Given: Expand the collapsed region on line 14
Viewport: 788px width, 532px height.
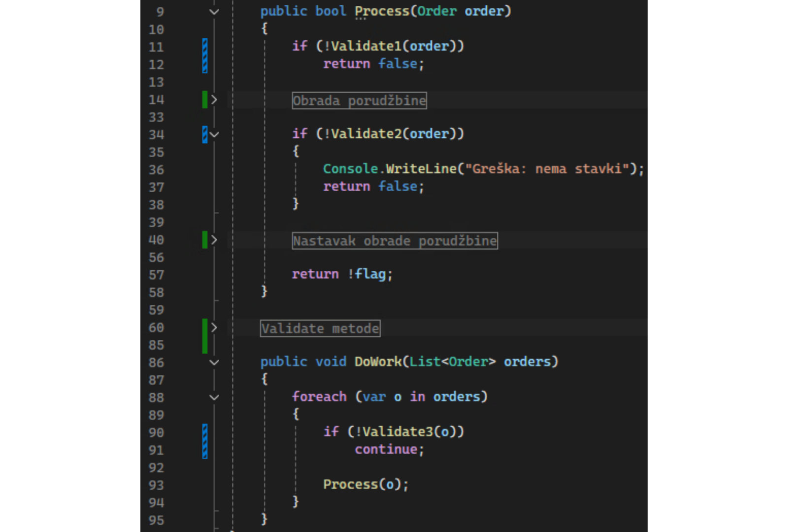Looking at the screenshot, I should click(x=214, y=100).
